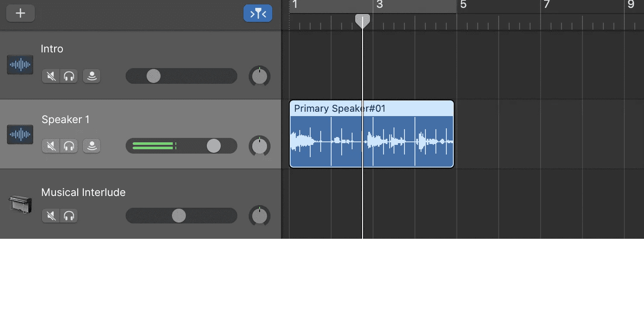Solo the Musical Interlude track

point(69,216)
